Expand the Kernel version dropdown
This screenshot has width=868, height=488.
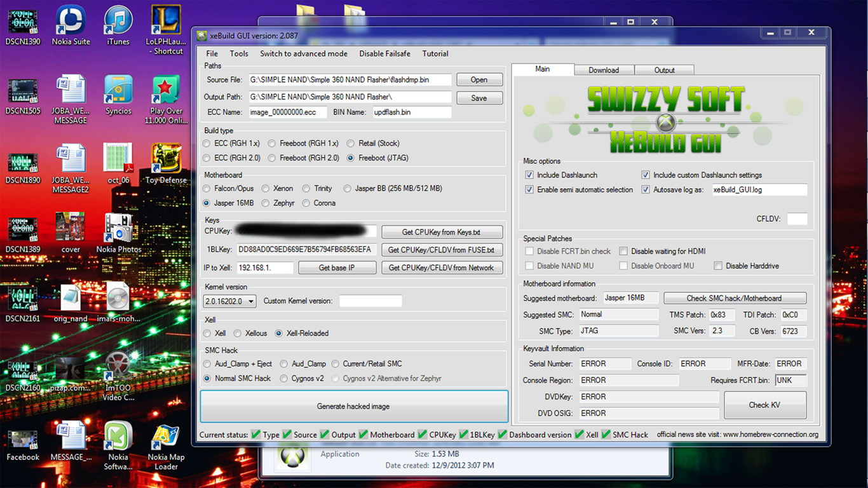[x=230, y=301]
